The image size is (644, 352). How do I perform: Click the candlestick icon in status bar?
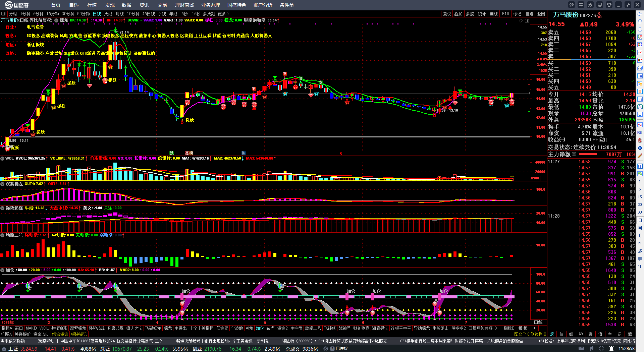tap(591, 349)
